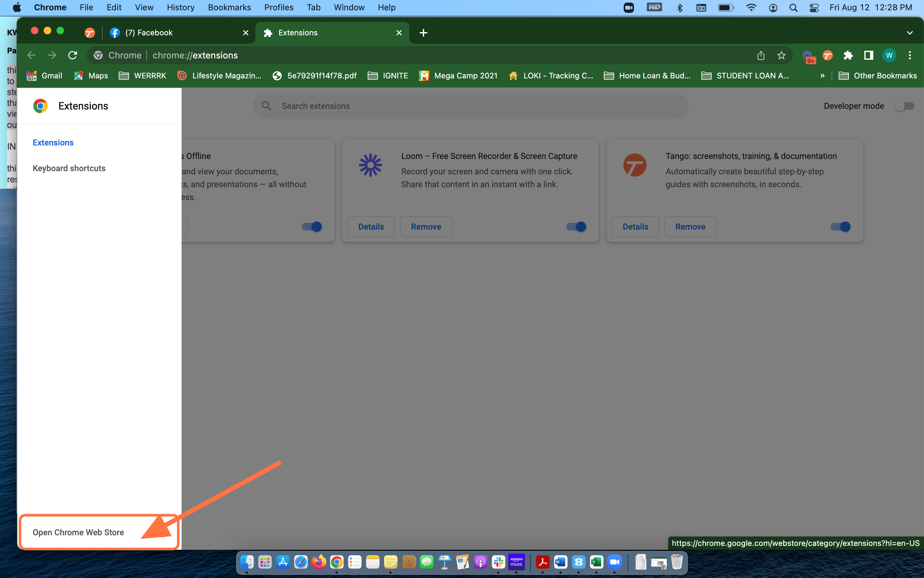Open Zoom from the Dock
924x578 pixels.
click(614, 562)
